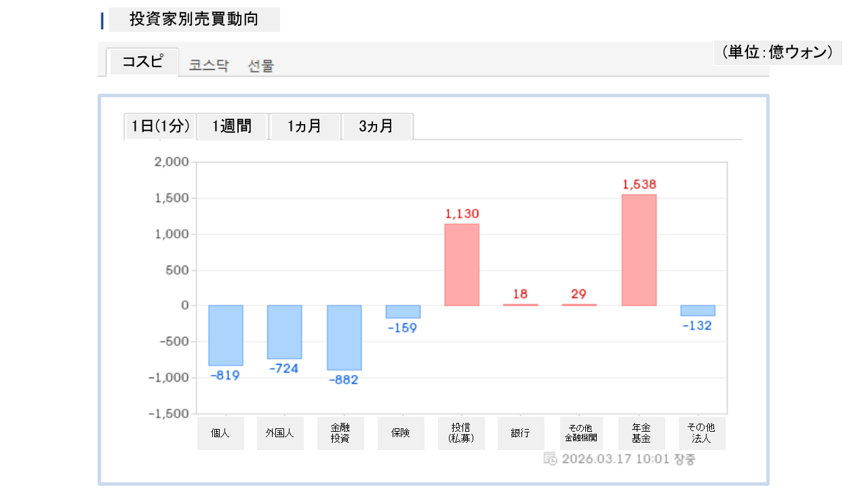The image size is (868, 488).
Task: Switch to the コスピ tab
Action: click(142, 62)
